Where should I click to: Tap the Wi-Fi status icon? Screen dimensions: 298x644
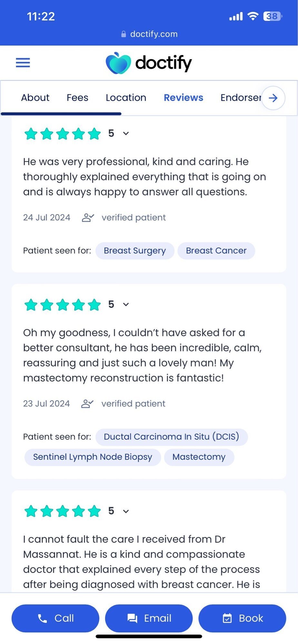(253, 16)
